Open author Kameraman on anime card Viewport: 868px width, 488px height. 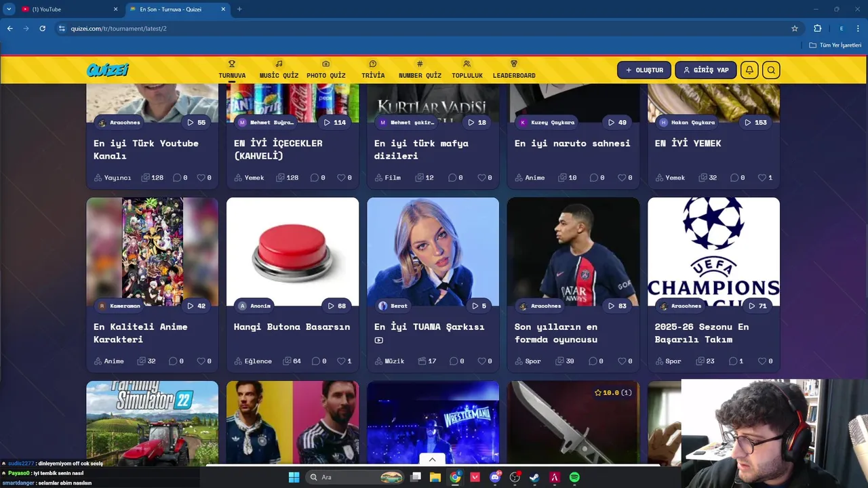(120, 306)
